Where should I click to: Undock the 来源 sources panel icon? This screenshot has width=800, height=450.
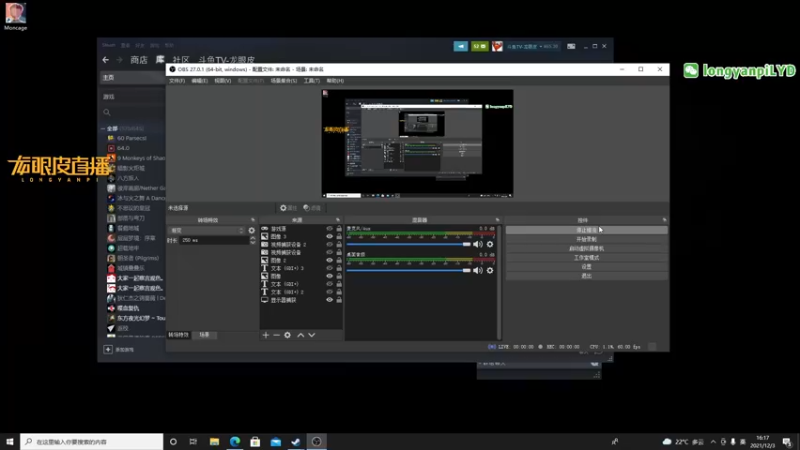338,220
